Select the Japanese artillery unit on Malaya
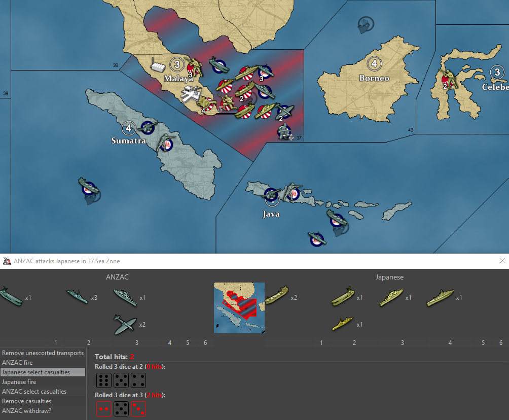The height and width of the screenshot is (420, 509). tap(206, 103)
